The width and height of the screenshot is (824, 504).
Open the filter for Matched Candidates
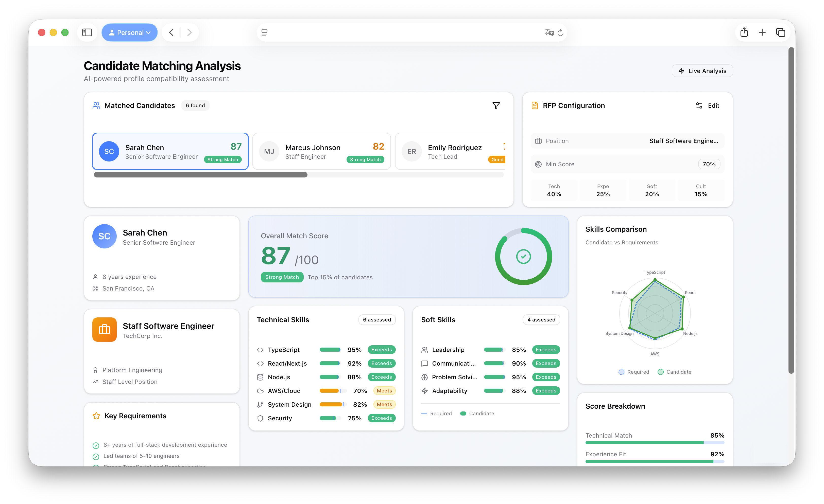[496, 106]
